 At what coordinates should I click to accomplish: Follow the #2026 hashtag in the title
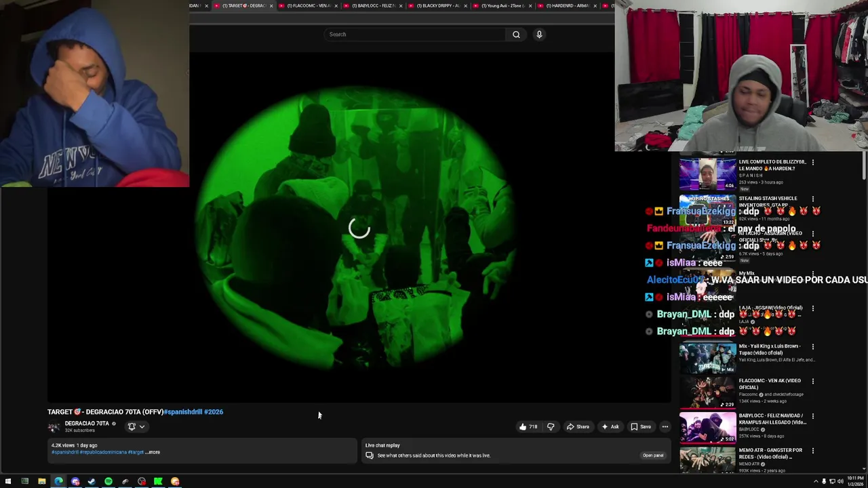point(214,412)
